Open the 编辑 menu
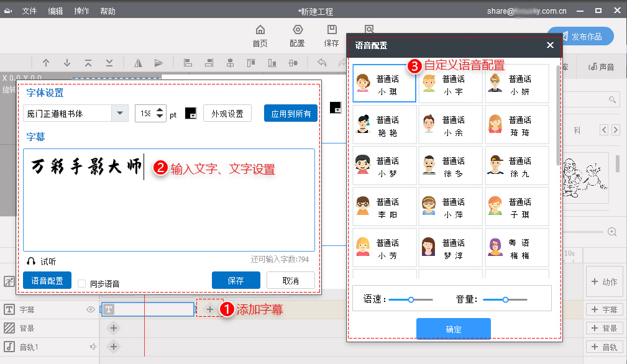 (57, 11)
